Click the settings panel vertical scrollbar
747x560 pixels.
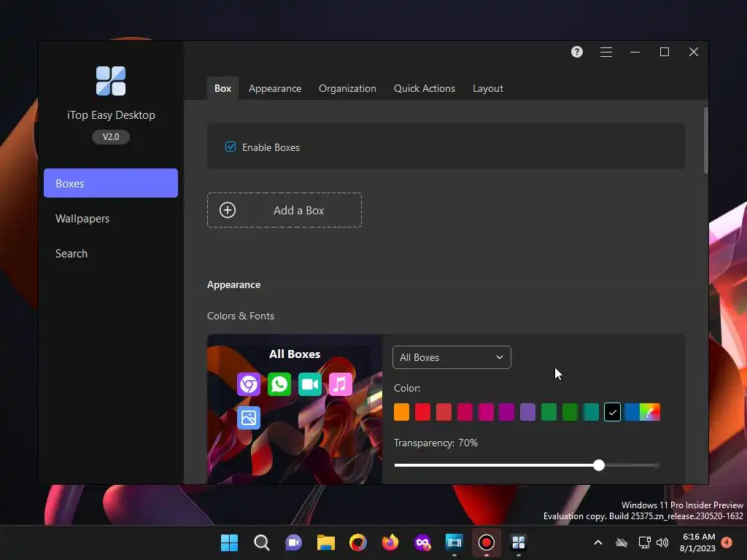pyautogui.click(x=705, y=141)
